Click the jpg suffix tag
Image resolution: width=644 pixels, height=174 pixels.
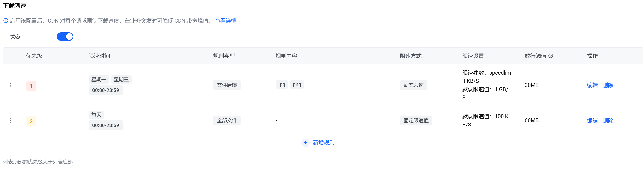click(282, 85)
